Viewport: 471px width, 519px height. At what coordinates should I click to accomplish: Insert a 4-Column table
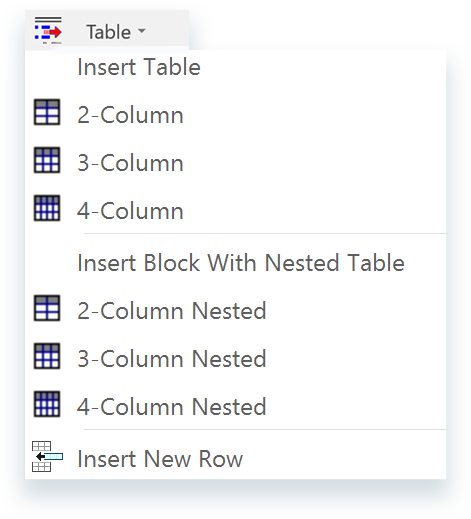[x=235, y=211]
